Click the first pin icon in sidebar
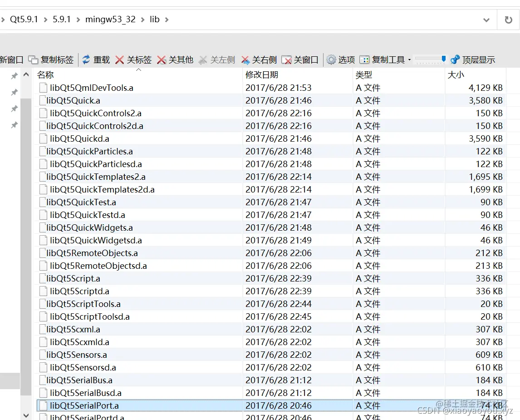 coord(14,76)
